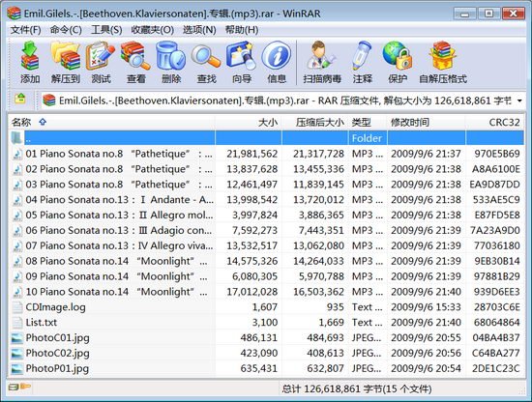Sort by the 类型 column header
The image size is (532, 402).
(368, 123)
